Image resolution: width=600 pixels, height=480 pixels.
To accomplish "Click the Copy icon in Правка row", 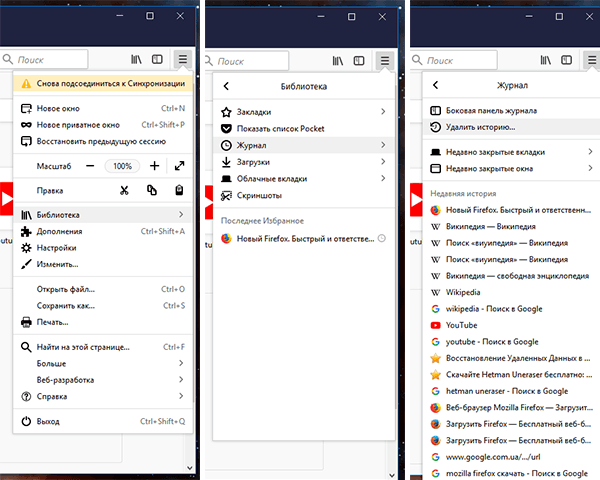I will click(152, 190).
